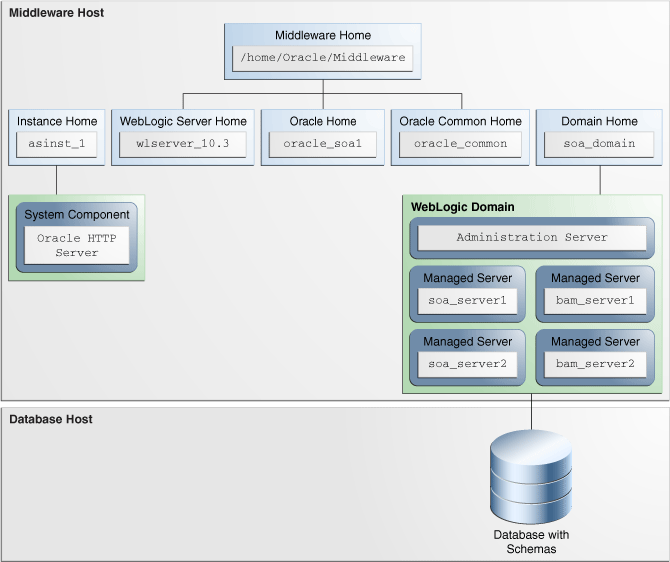Click the System Component heading
Viewport: 670px width, 562px height.
76,215
